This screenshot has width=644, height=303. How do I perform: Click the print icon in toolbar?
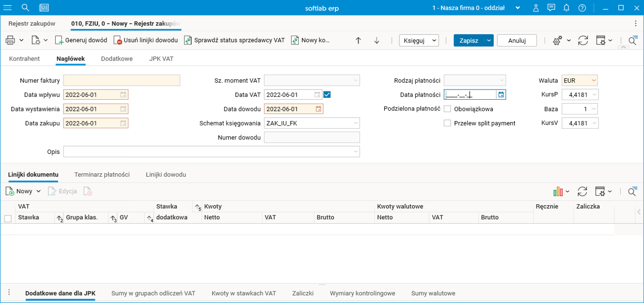(x=10, y=40)
